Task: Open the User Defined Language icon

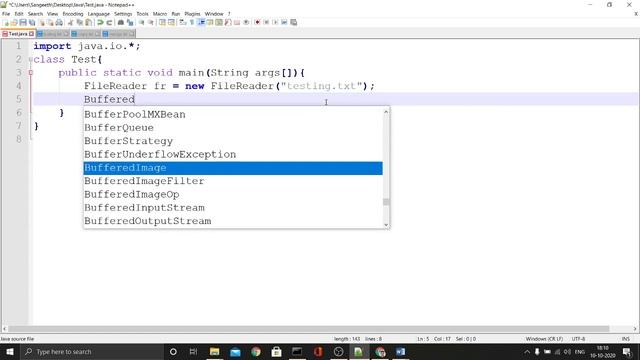Action: pyautogui.click(x=210, y=22)
